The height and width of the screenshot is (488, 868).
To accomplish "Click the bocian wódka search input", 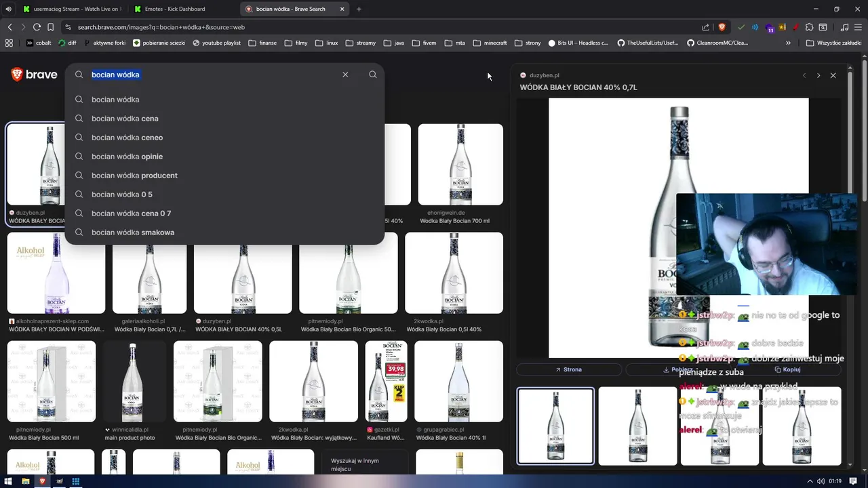I will 214,75.
